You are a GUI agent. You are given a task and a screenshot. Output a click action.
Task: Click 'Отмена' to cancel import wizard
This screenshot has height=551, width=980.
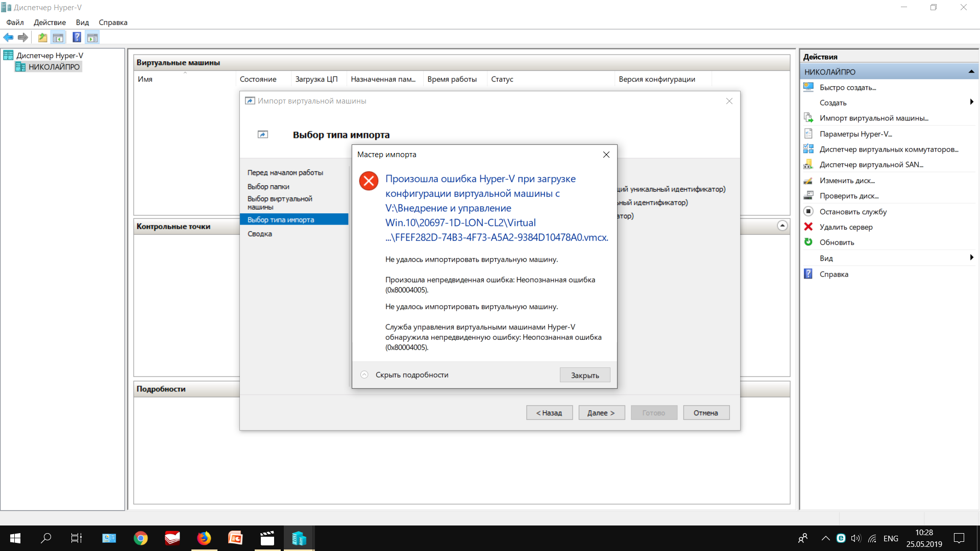(x=705, y=412)
